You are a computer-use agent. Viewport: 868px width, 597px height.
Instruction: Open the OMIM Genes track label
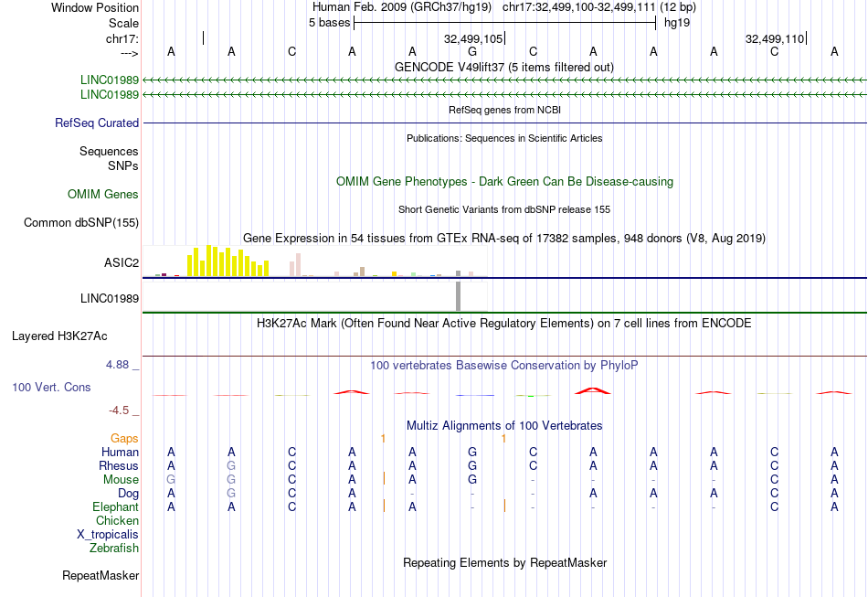[103, 195]
